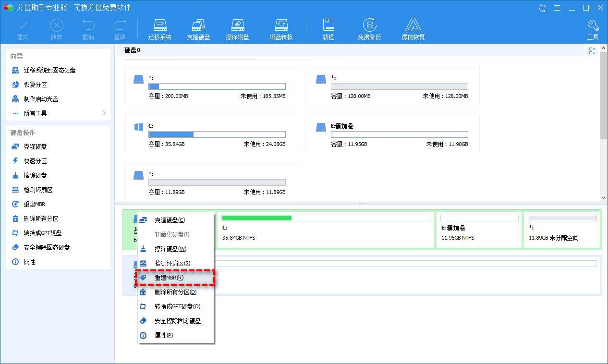Launch the 微信恢复 WeChat recovery tool

413,28
